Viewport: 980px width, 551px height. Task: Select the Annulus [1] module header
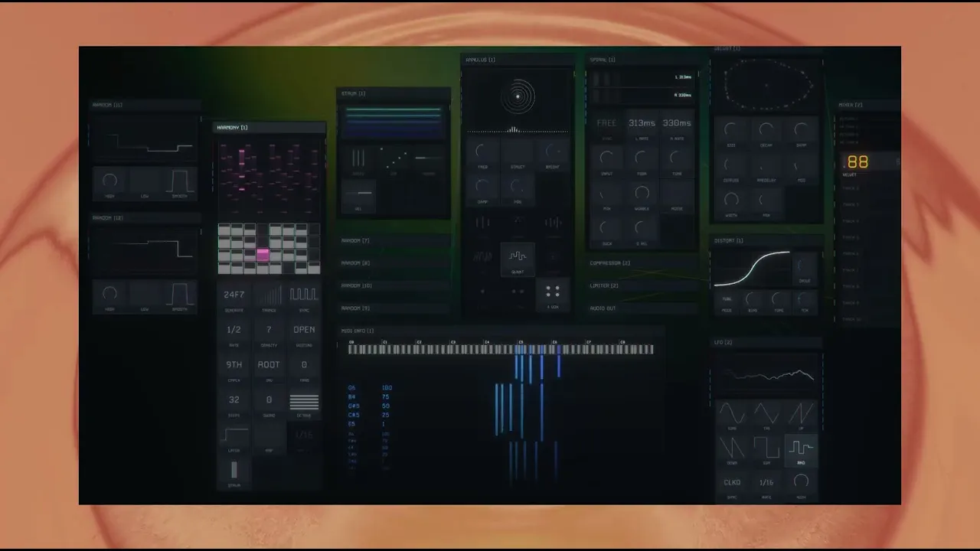518,60
